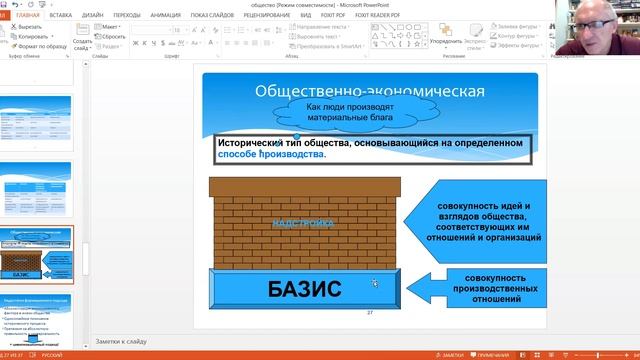Open Эффекты фигуры shape effects
The image size is (640, 360).
pyautogui.click(x=516, y=45)
